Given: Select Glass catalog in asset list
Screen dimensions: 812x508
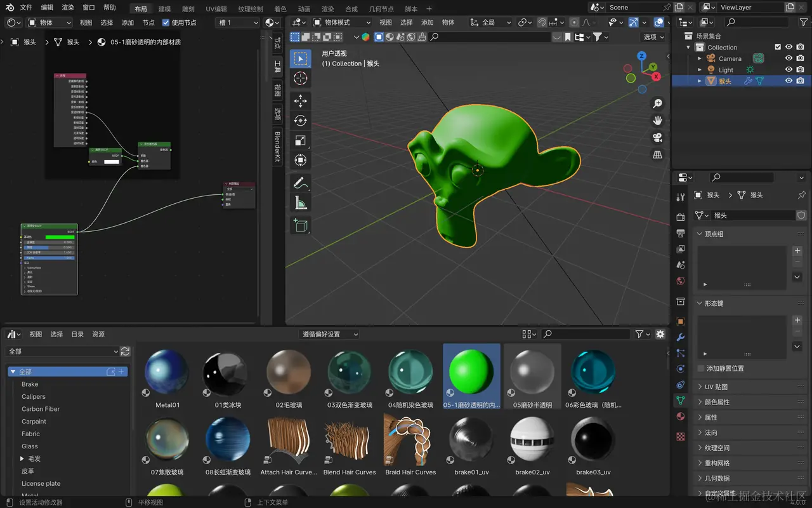Looking at the screenshot, I should tap(30, 446).
